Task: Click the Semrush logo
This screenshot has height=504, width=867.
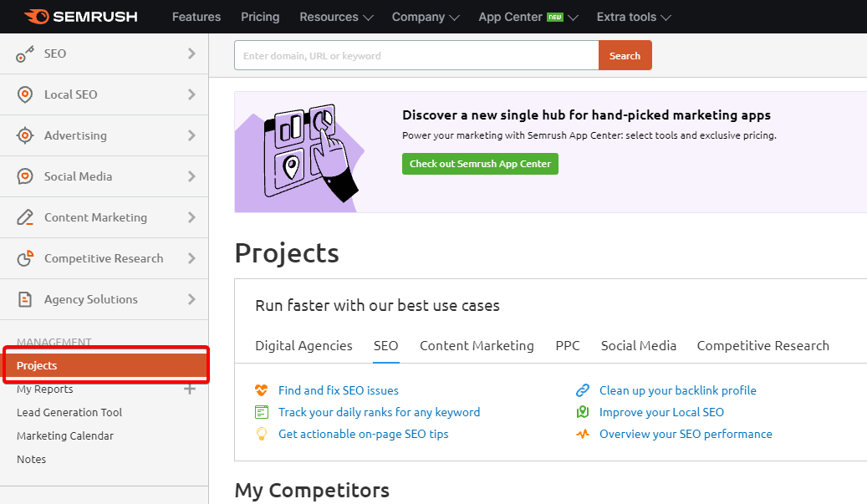Action: point(81,17)
